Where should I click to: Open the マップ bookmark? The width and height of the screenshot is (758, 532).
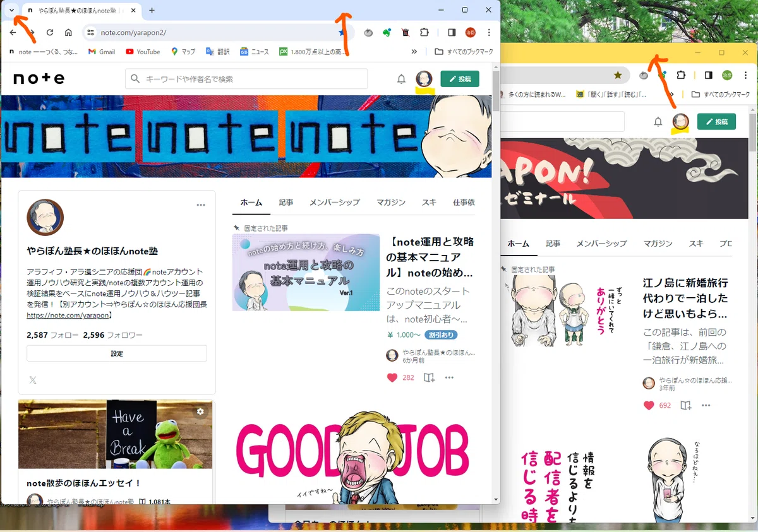[183, 52]
